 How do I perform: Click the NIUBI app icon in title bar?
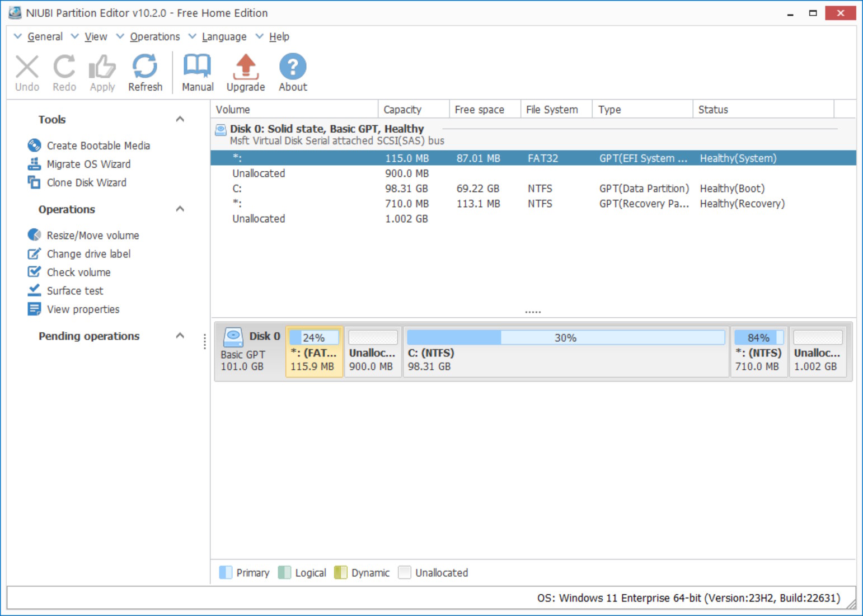pos(15,12)
